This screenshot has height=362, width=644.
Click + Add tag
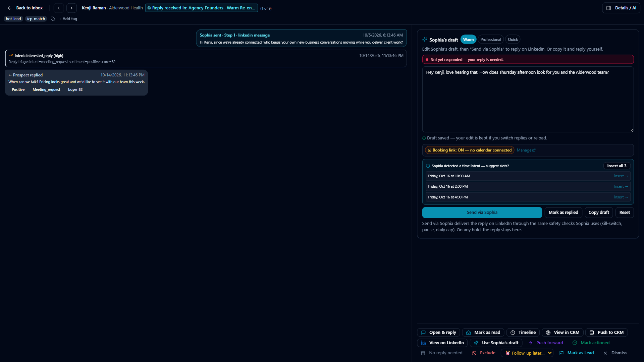click(68, 19)
